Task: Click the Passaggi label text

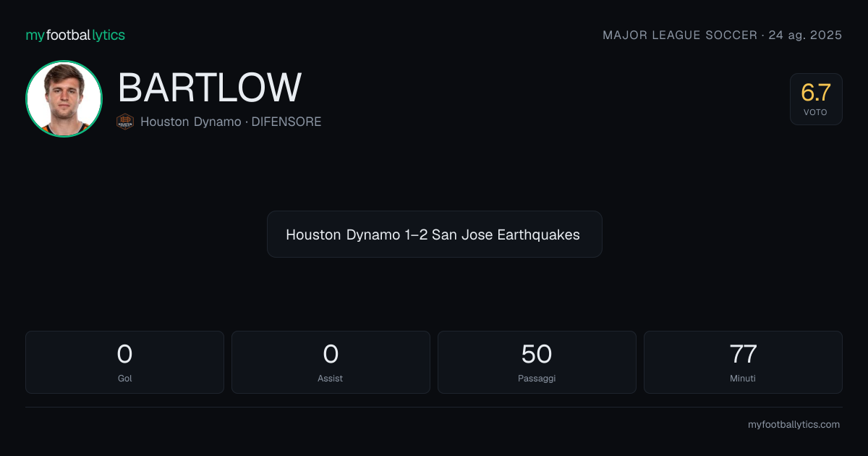Action: 537,379
